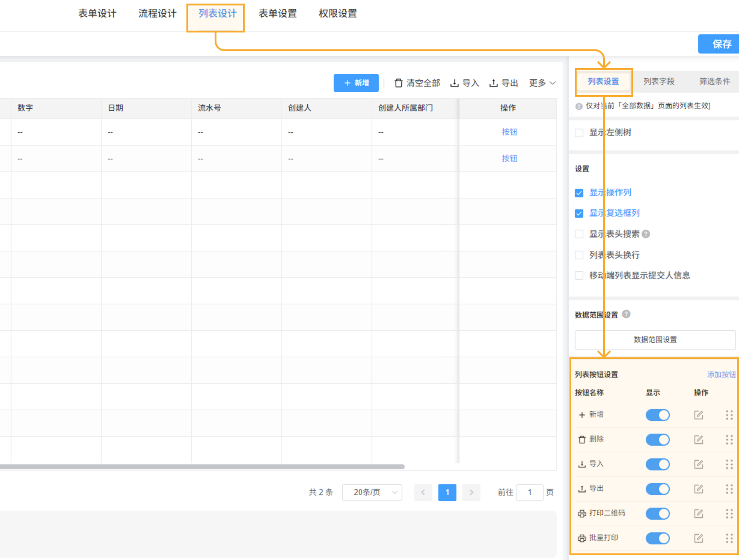The height and width of the screenshot is (560, 739).
Task: Toggle display switch for 导入 button
Action: coord(658,464)
